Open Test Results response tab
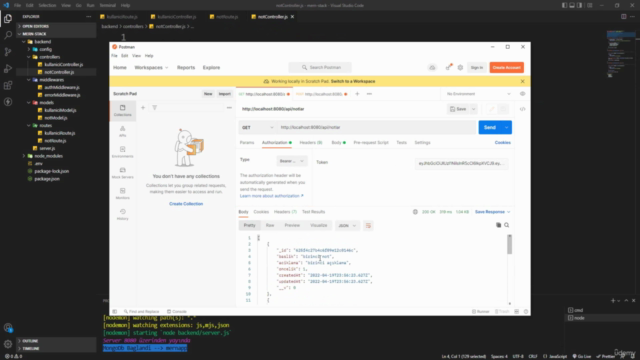The image size is (640, 360). (x=313, y=212)
